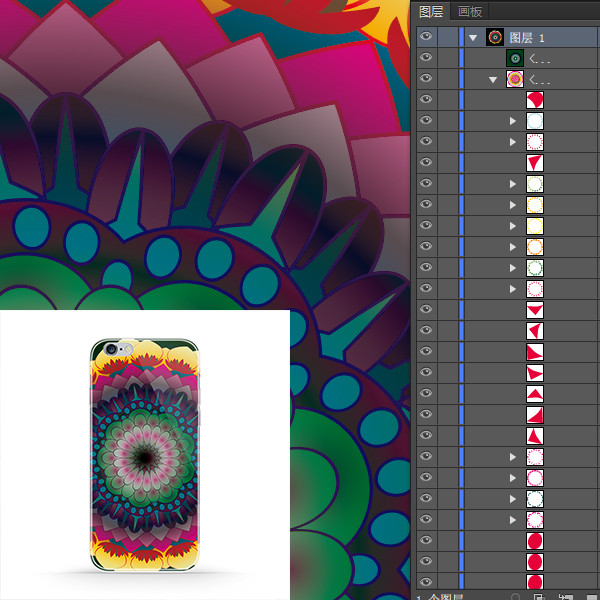
Task: Select the downward-pointing red triangle thumbnail
Action: [535, 310]
